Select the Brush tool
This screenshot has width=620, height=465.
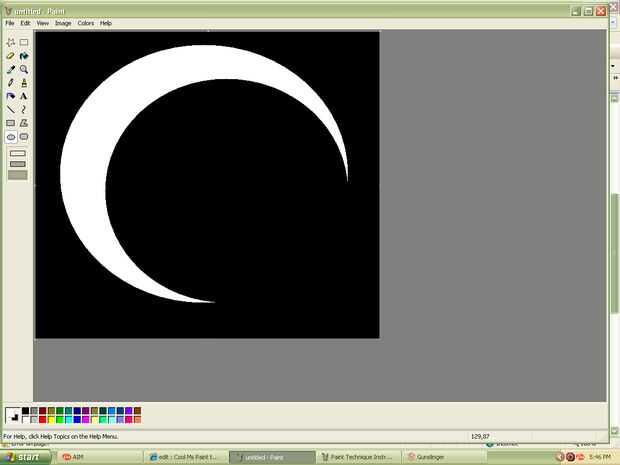(x=24, y=83)
